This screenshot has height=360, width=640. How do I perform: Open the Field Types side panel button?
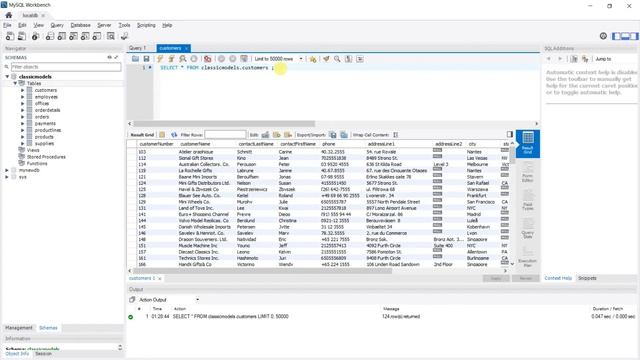click(527, 200)
